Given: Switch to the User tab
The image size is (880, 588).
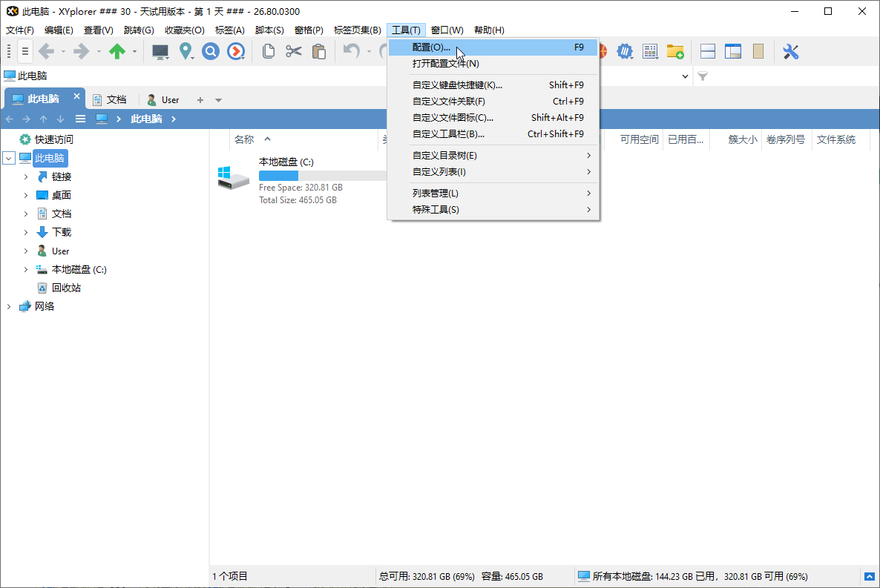Looking at the screenshot, I should coord(163,99).
